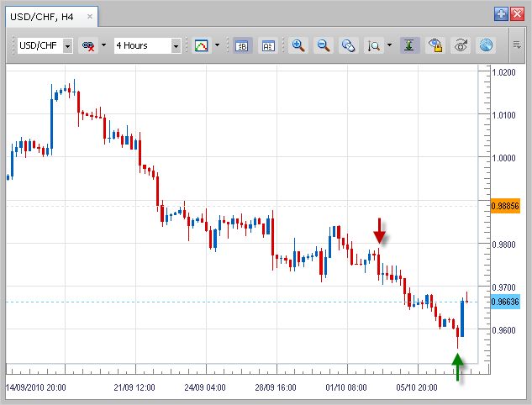Viewport: 532px width, 405px height.
Task: Click the zoom in magnifier icon
Action: (298, 45)
